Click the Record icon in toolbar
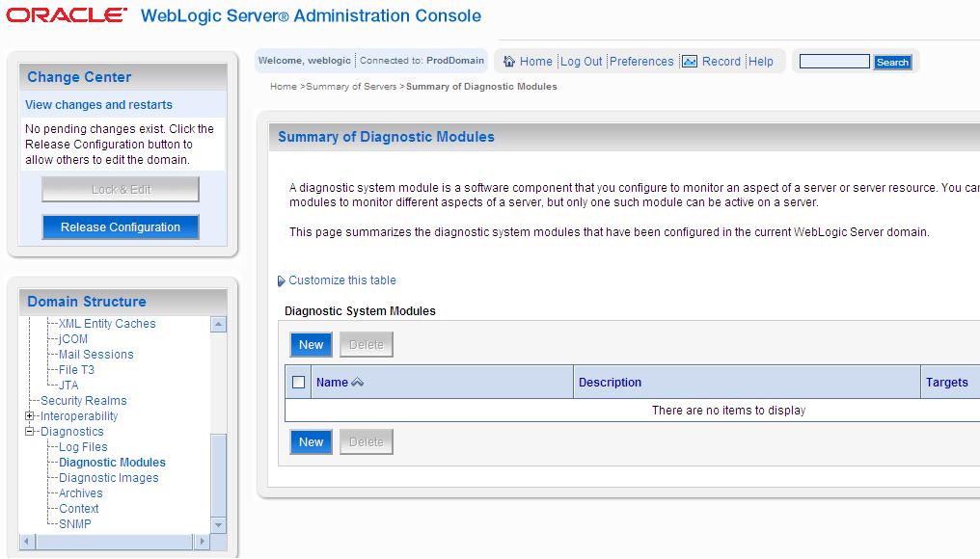The image size is (980, 559). coord(690,62)
